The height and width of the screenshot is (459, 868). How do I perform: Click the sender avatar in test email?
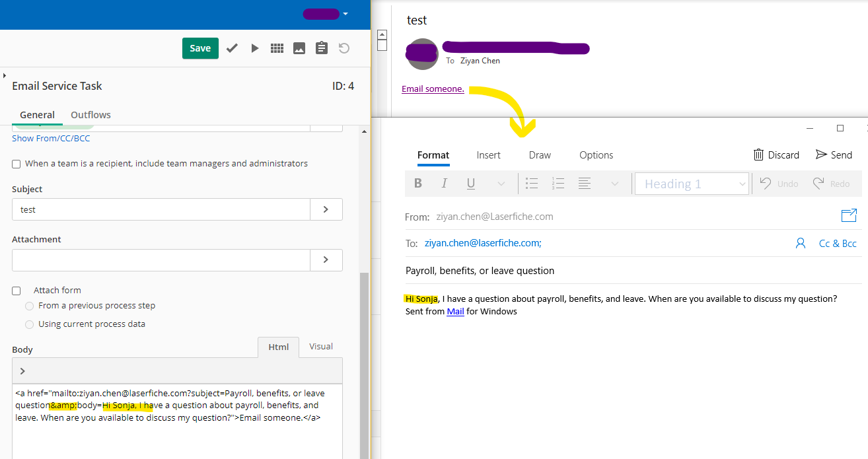422,54
